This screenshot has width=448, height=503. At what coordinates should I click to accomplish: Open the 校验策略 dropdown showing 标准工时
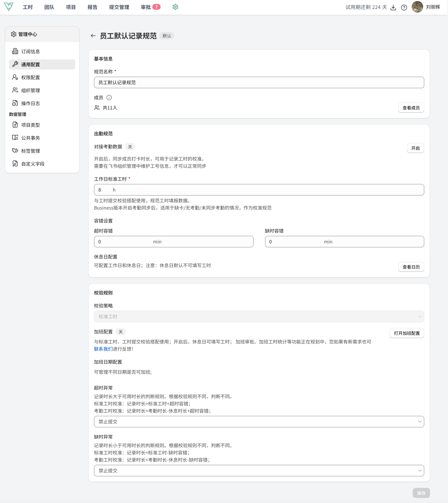click(x=259, y=316)
